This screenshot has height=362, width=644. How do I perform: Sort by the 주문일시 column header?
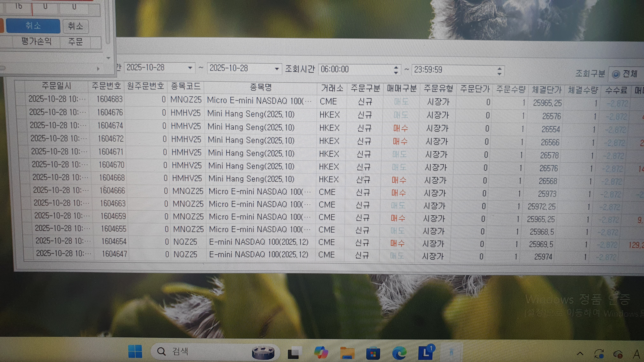tap(57, 86)
